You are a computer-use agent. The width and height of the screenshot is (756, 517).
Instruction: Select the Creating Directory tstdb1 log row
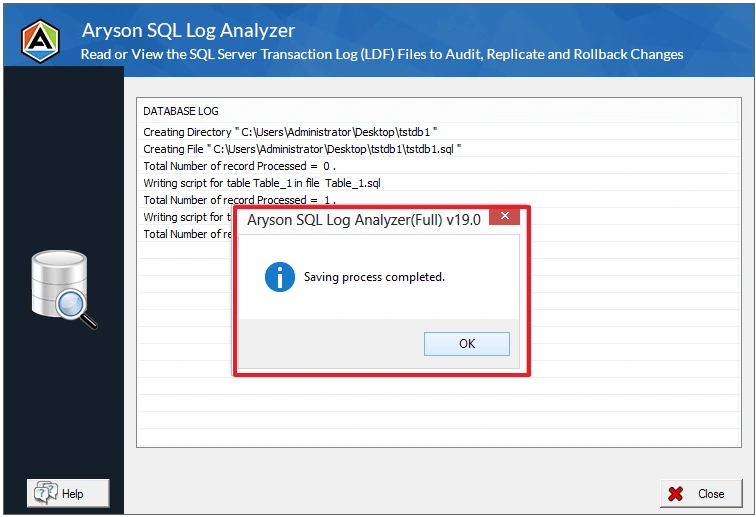[x=438, y=132]
